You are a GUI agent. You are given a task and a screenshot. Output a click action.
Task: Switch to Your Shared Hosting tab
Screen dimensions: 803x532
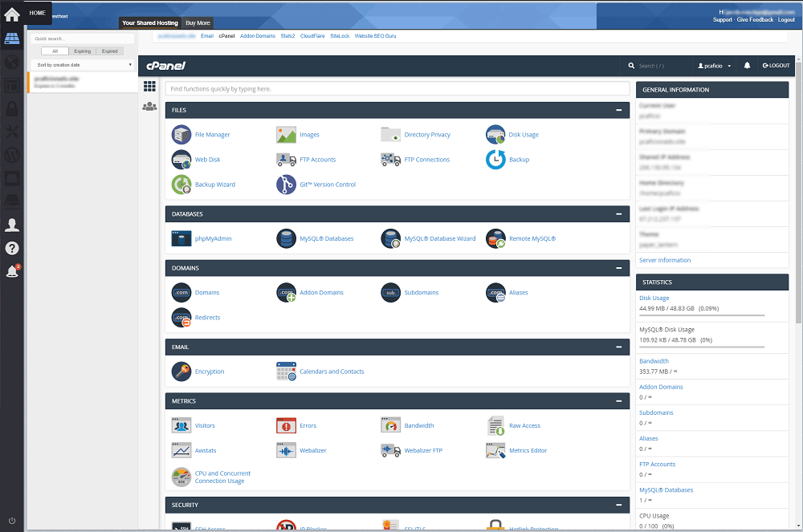[150, 23]
